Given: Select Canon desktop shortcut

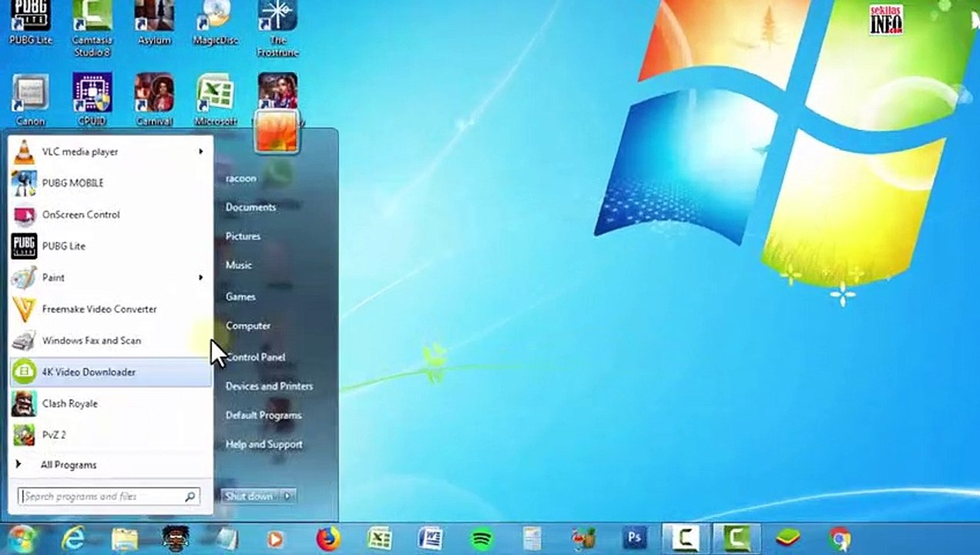Looking at the screenshot, I should pyautogui.click(x=31, y=100).
